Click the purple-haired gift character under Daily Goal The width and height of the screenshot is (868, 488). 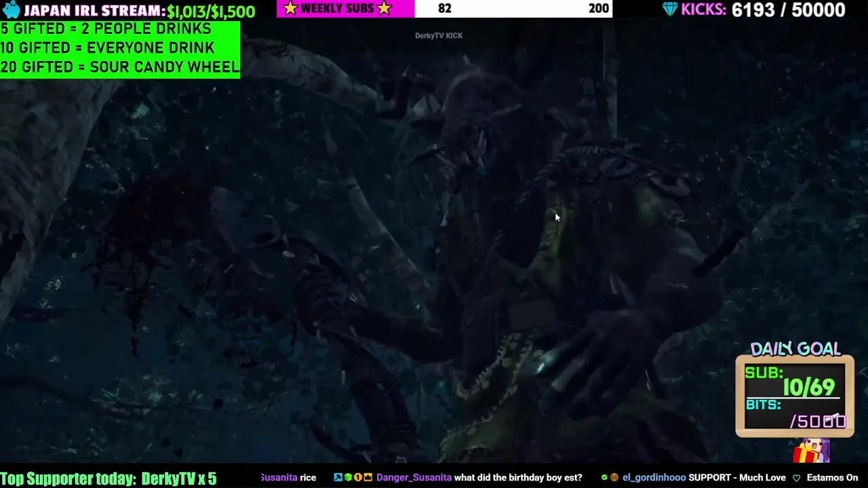(812, 451)
